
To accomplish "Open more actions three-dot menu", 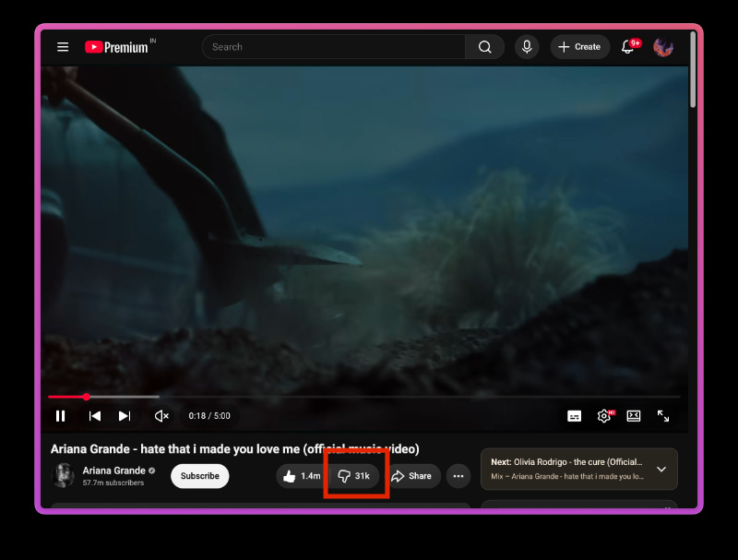I will pyautogui.click(x=458, y=476).
